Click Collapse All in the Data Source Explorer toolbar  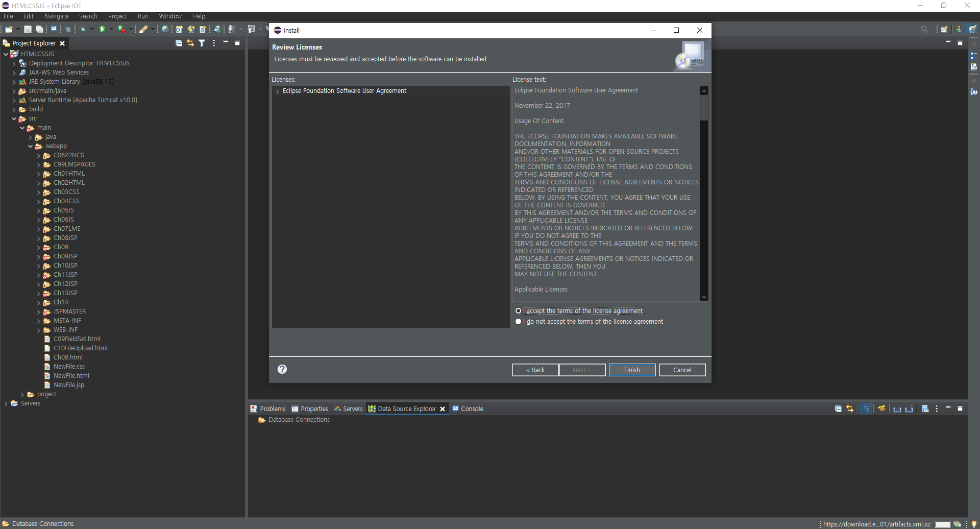tap(838, 409)
